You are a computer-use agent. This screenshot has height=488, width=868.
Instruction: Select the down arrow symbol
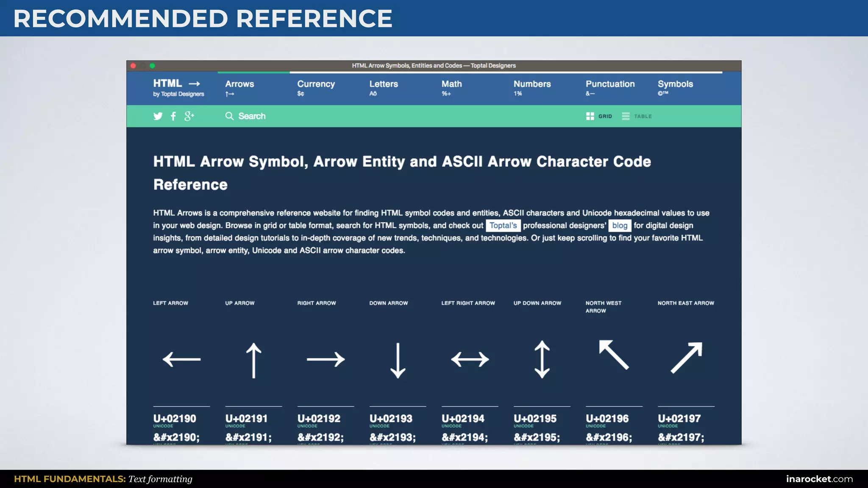click(398, 360)
